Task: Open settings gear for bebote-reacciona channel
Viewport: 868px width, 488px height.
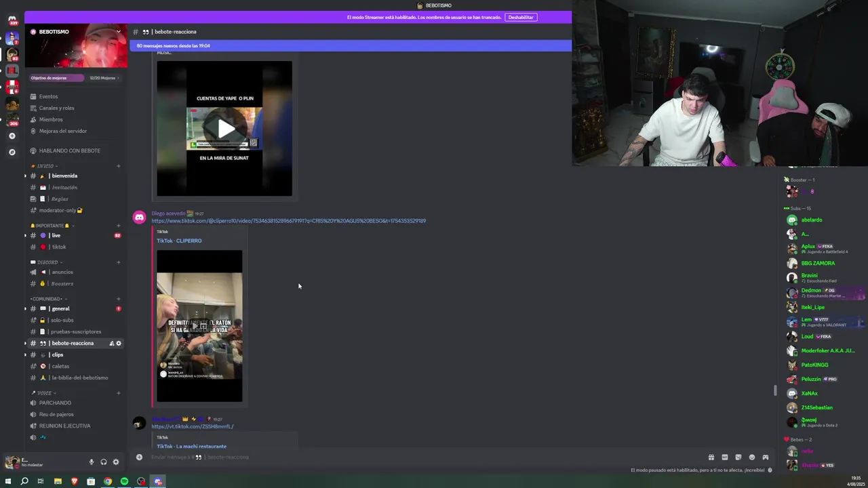Action: click(119, 343)
